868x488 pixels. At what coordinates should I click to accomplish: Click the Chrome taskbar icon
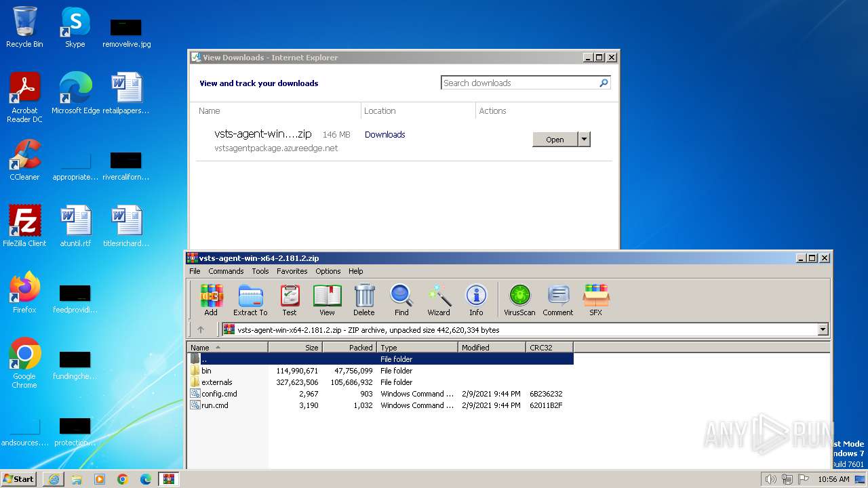[x=123, y=479]
